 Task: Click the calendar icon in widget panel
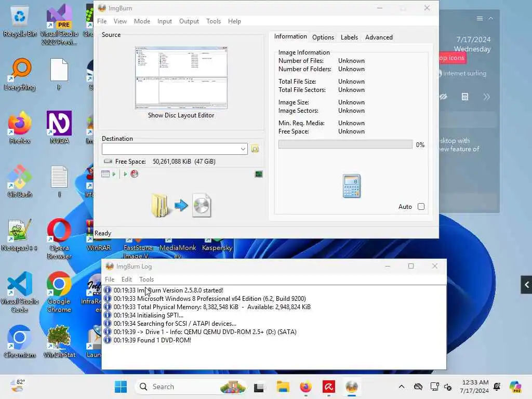coord(465,97)
